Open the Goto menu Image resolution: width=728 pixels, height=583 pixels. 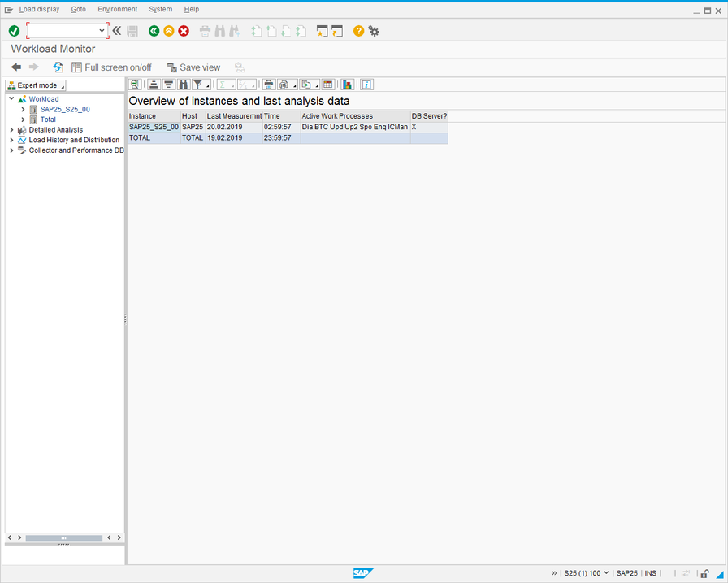(78, 9)
